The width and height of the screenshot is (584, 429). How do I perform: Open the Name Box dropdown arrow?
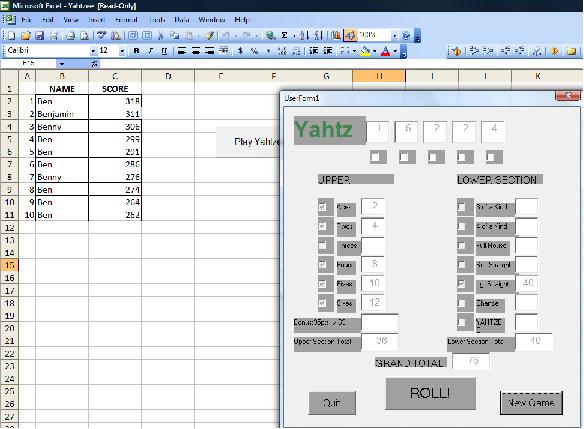click(x=62, y=64)
